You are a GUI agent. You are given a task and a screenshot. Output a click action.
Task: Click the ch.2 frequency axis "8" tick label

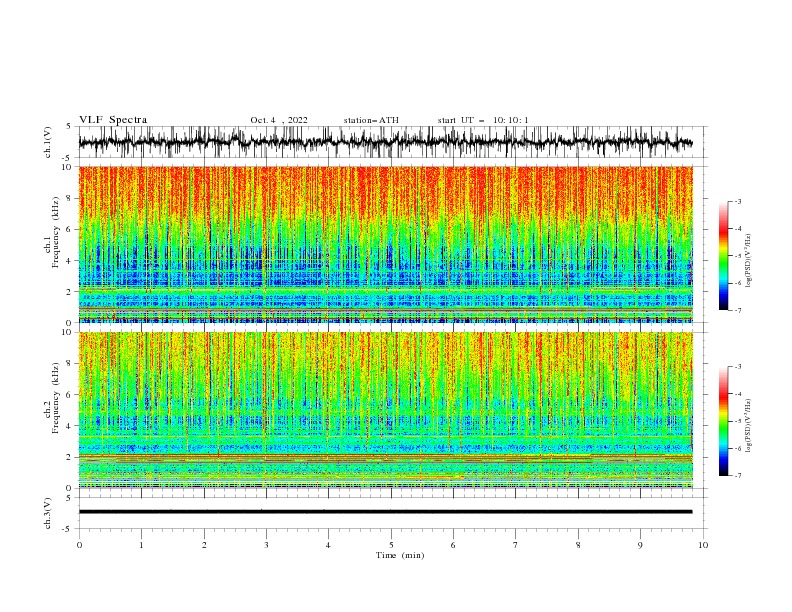pyautogui.click(x=70, y=364)
